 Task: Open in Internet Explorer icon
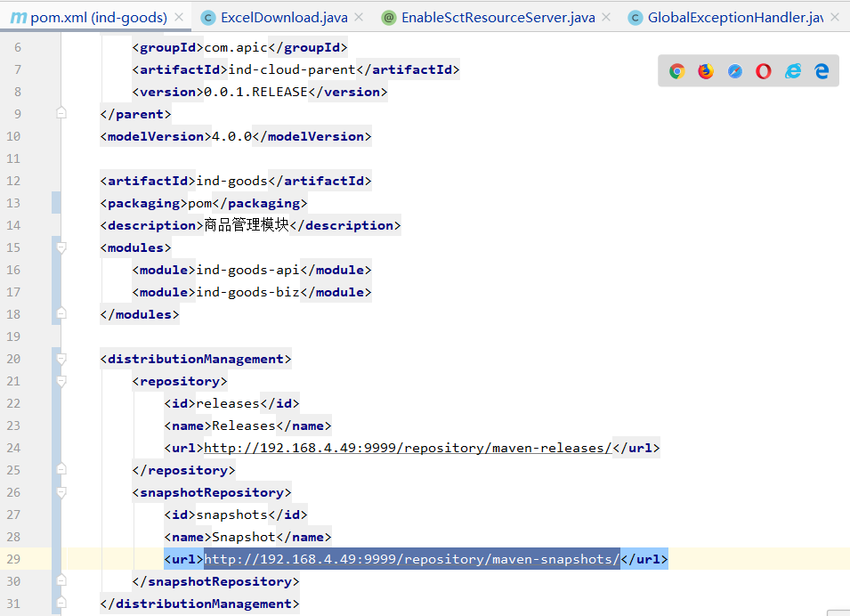coord(792,71)
